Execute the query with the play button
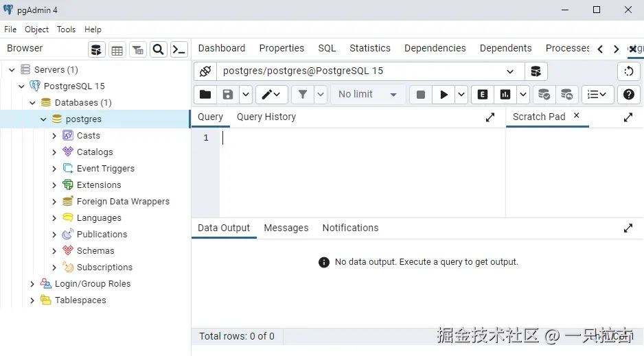Screen dimensions: 644x356 (444, 95)
